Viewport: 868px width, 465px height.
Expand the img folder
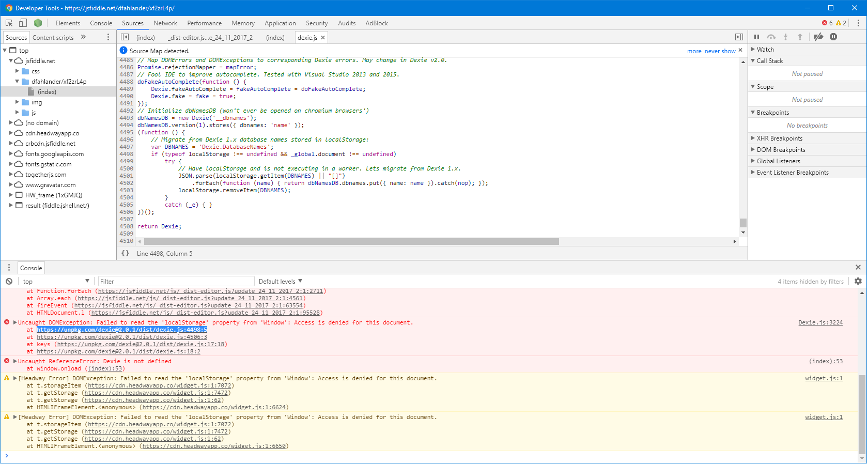[17, 102]
